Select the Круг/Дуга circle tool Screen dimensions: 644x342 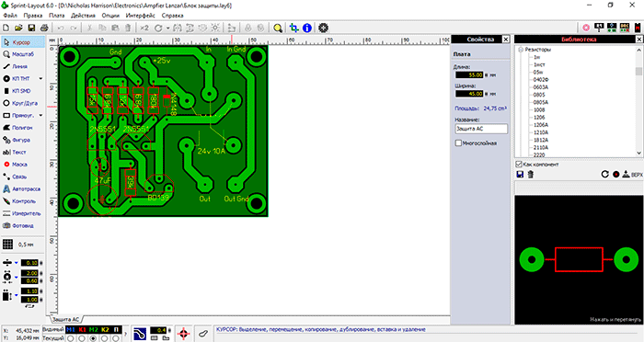[x=22, y=103]
